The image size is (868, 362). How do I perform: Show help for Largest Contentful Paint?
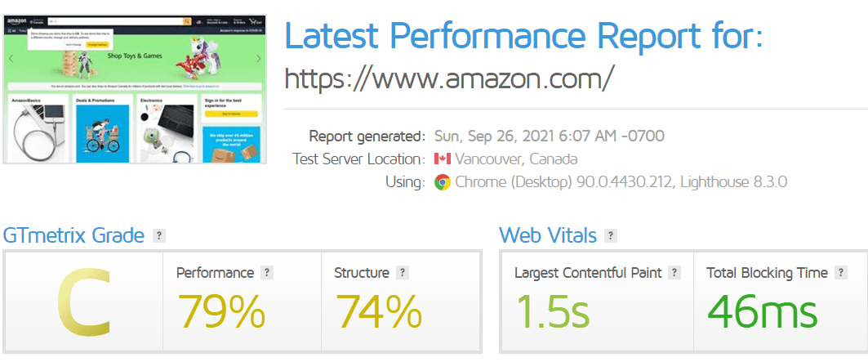click(x=674, y=273)
